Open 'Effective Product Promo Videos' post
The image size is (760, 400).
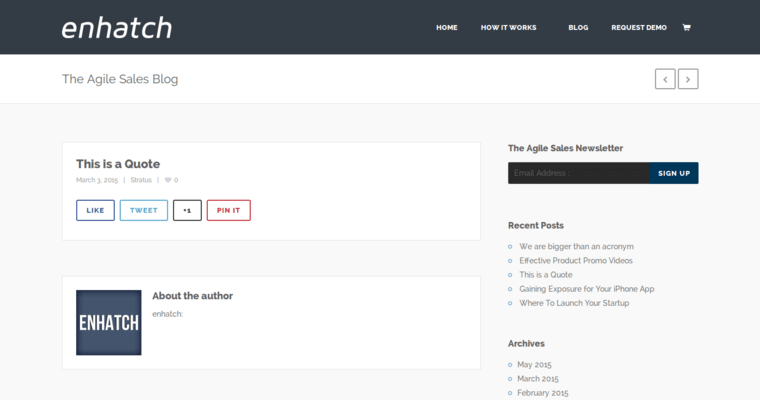pyautogui.click(x=575, y=260)
